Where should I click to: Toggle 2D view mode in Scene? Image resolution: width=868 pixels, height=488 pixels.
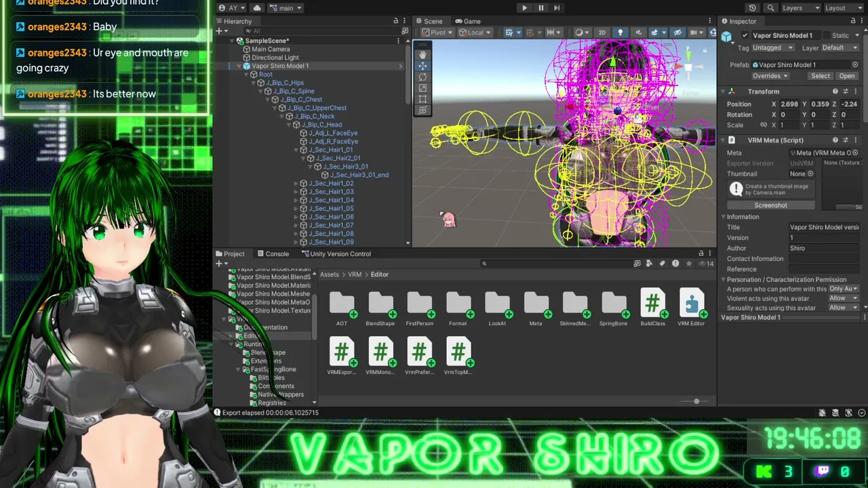click(x=601, y=33)
